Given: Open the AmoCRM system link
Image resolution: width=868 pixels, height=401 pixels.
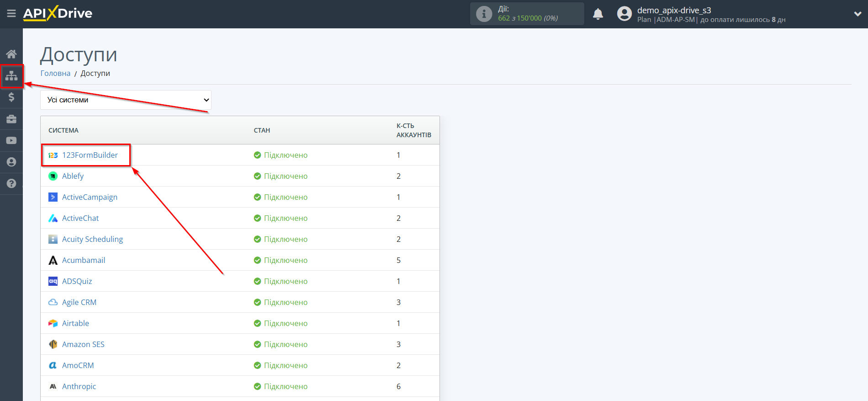Looking at the screenshot, I should coord(78,365).
